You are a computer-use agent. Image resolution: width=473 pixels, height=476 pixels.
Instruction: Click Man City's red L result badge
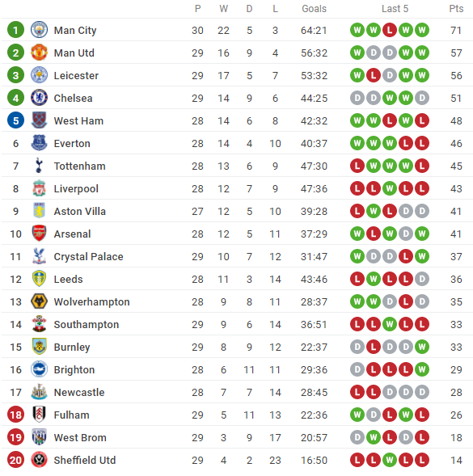pyautogui.click(x=390, y=30)
